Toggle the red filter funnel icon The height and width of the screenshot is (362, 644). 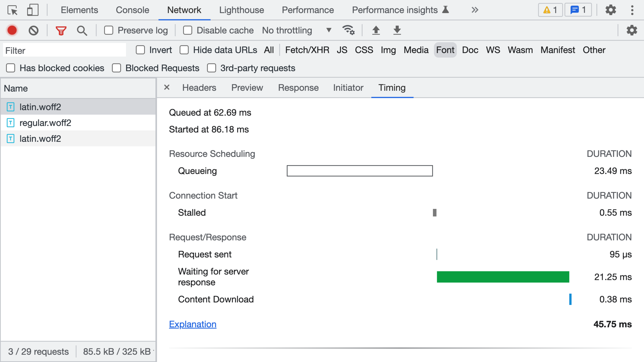[x=61, y=30]
